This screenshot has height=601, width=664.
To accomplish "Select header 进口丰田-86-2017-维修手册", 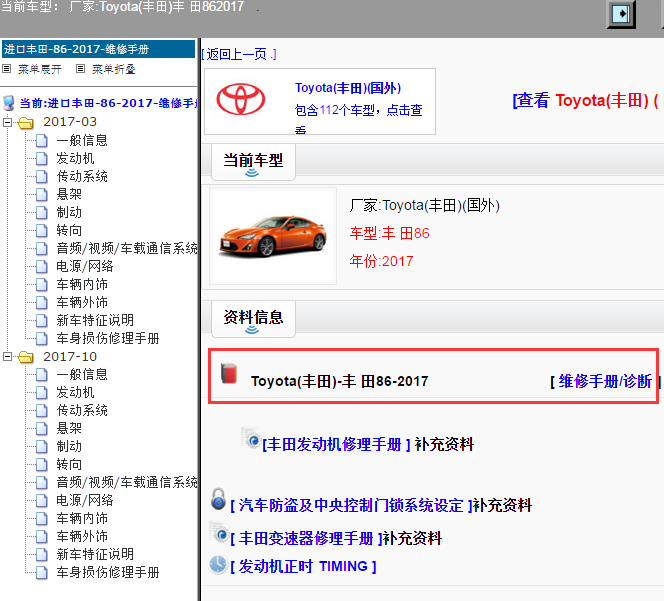I will click(98, 49).
